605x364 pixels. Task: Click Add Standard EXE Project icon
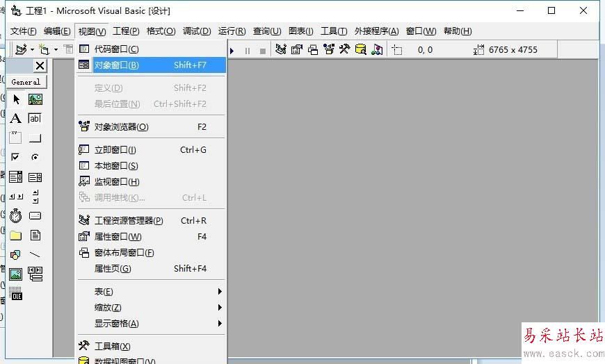click(21, 49)
